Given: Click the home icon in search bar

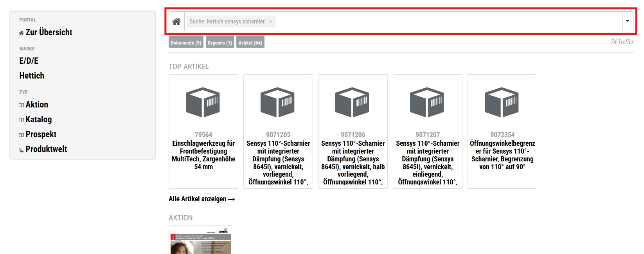Looking at the screenshot, I should (176, 21).
